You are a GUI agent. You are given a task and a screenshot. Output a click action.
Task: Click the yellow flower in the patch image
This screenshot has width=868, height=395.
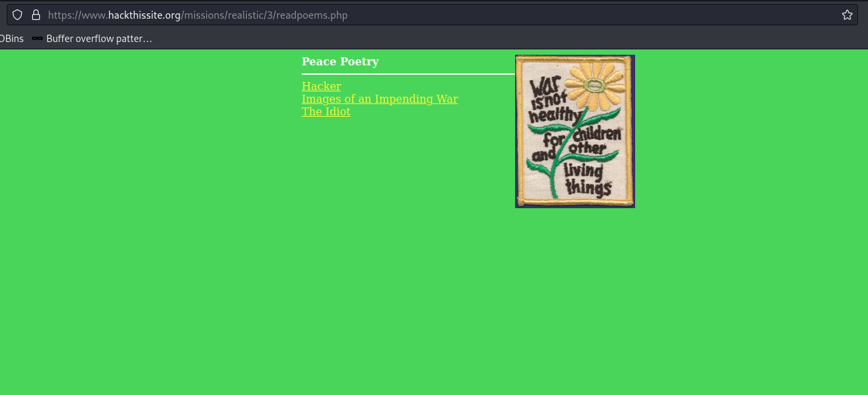tap(595, 85)
